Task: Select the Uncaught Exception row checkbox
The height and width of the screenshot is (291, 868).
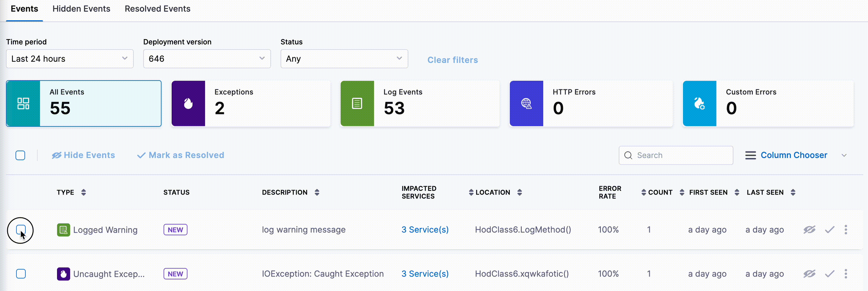Action: click(x=21, y=274)
